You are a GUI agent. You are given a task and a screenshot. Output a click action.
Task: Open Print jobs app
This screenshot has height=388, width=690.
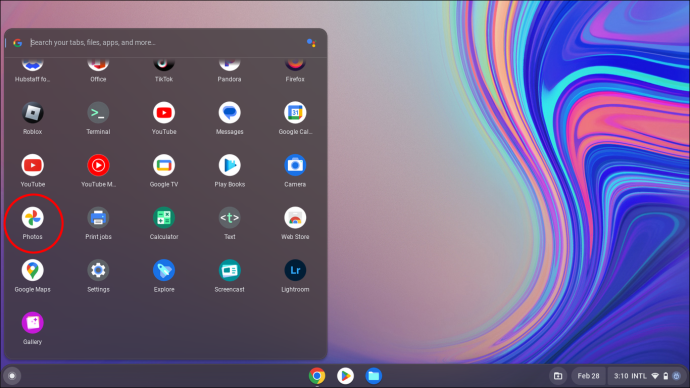98,218
